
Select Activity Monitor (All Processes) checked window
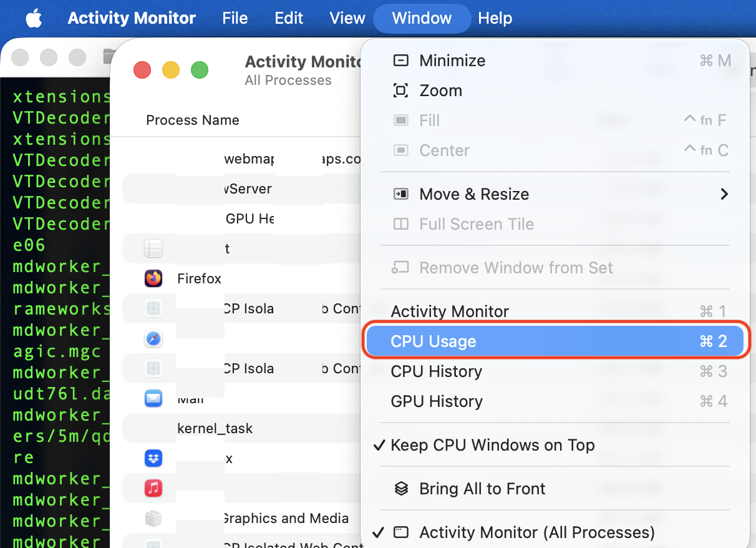tap(536, 532)
